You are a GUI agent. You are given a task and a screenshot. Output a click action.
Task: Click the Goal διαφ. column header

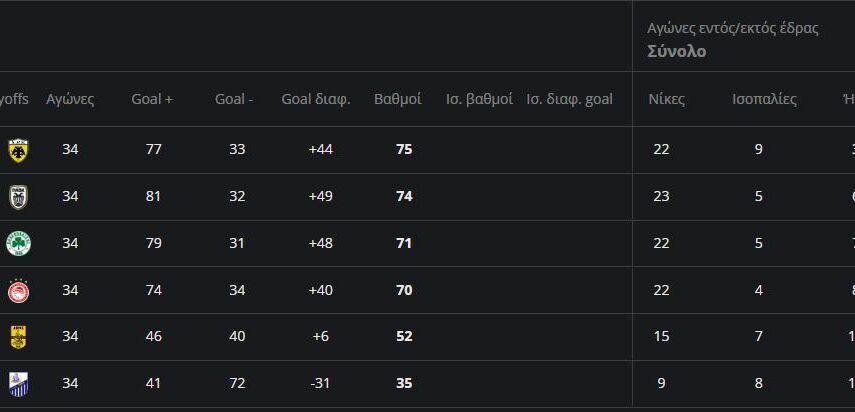tap(316, 99)
